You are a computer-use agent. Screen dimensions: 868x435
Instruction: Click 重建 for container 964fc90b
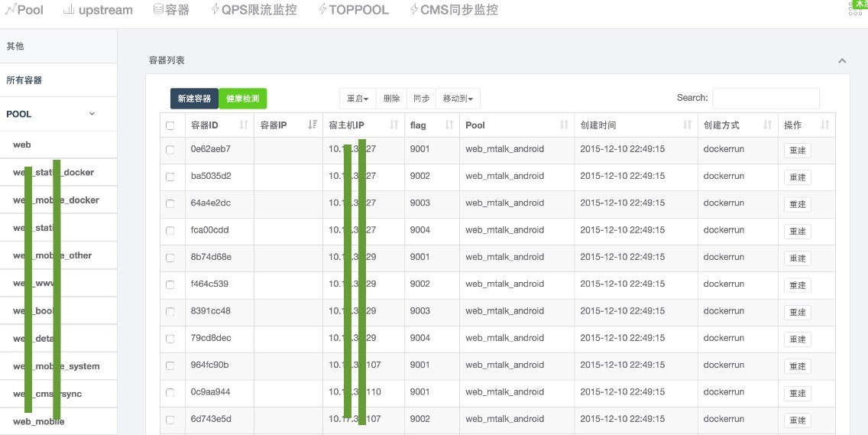tap(798, 366)
